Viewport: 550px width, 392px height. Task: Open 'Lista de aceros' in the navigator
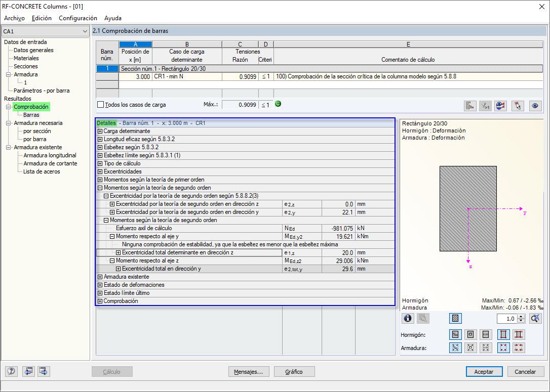[x=42, y=171]
